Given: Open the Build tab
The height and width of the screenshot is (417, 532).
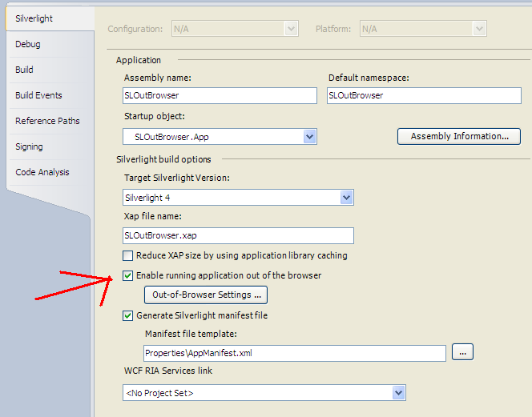Looking at the screenshot, I should click(x=24, y=70).
